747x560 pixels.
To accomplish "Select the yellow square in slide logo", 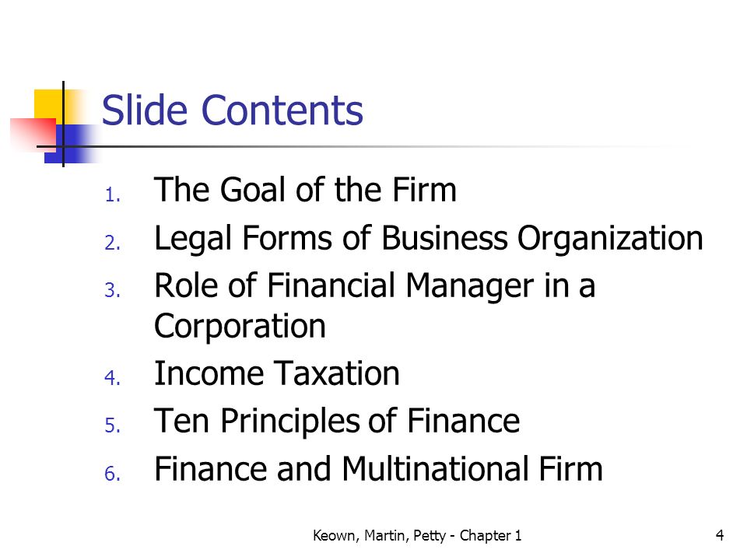I will (x=49, y=105).
